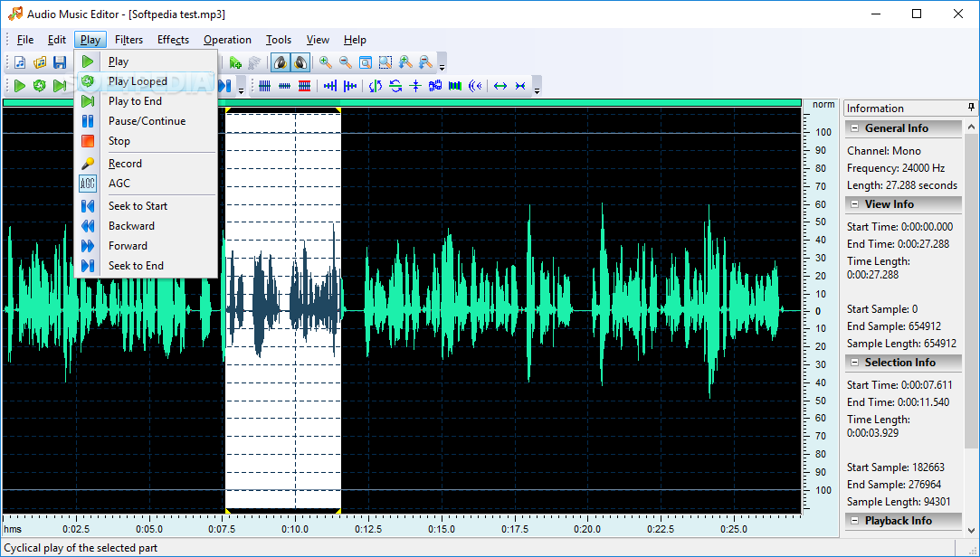The width and height of the screenshot is (980, 557).
Task: Click the fade out effect icon
Action: click(350, 86)
